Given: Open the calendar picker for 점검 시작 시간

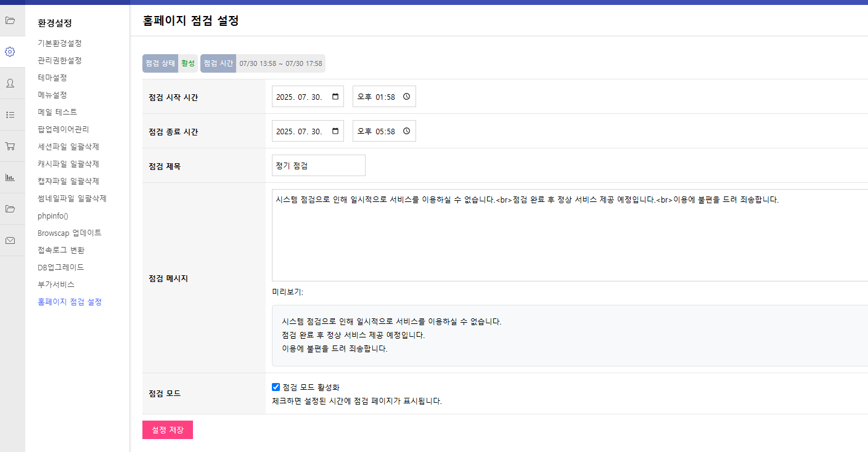Looking at the screenshot, I should 335,97.
